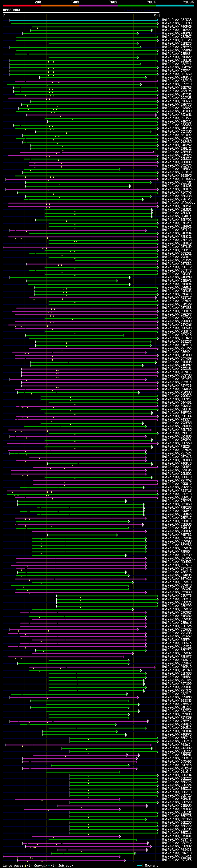
Task: Select UniRef100_A4RXX5 label
Action: pos(177,122)
